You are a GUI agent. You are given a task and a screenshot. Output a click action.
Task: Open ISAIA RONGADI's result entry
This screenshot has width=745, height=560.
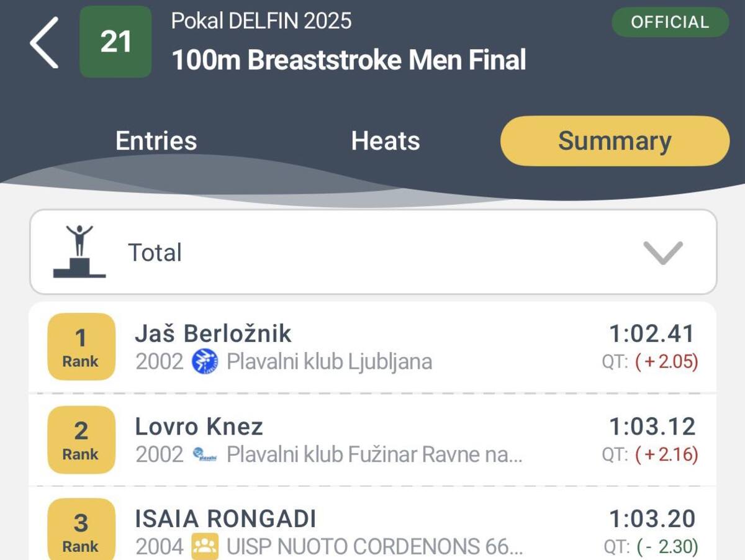(225, 519)
